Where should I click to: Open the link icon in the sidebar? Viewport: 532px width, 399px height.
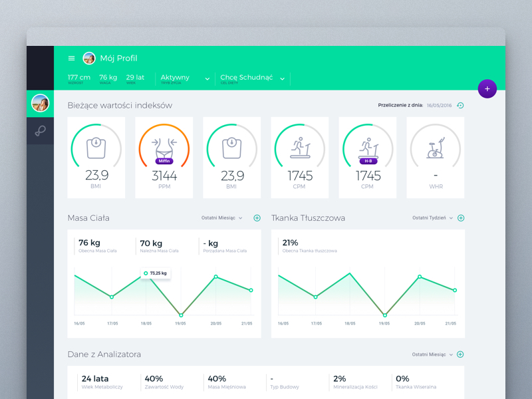coord(40,131)
